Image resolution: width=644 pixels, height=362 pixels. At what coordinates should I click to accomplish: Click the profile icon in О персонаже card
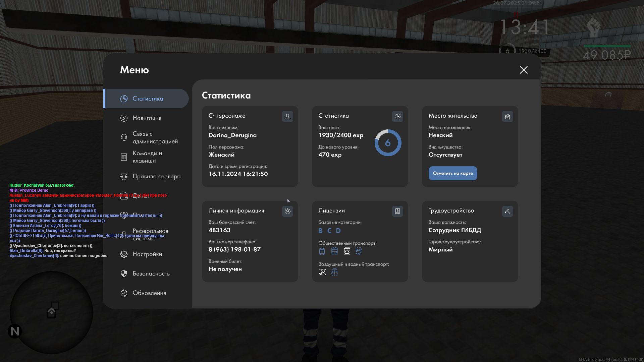tap(287, 116)
